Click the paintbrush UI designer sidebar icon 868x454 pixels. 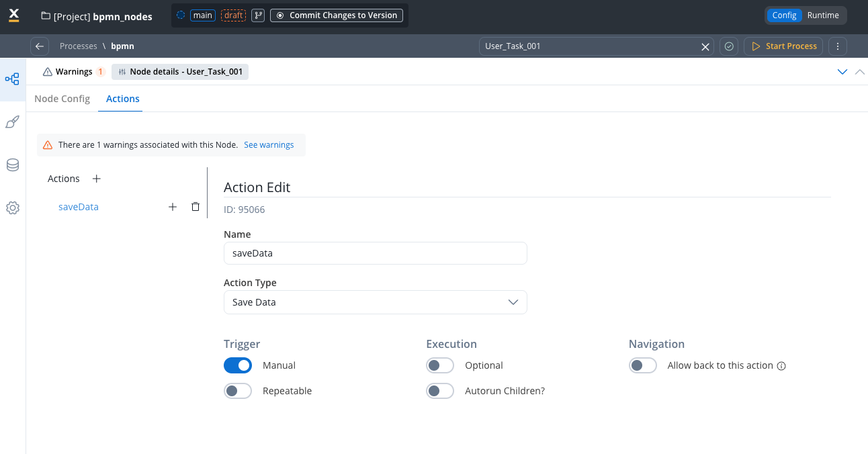click(12, 122)
